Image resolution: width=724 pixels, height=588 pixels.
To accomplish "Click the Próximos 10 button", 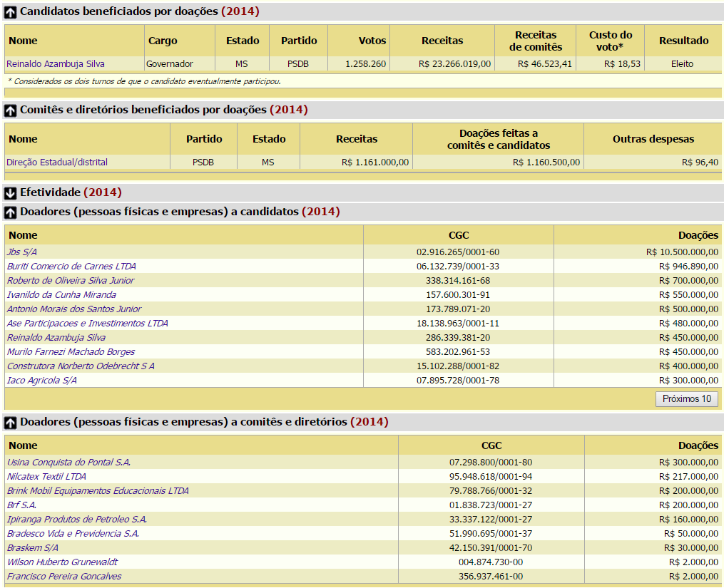I will point(687,398).
